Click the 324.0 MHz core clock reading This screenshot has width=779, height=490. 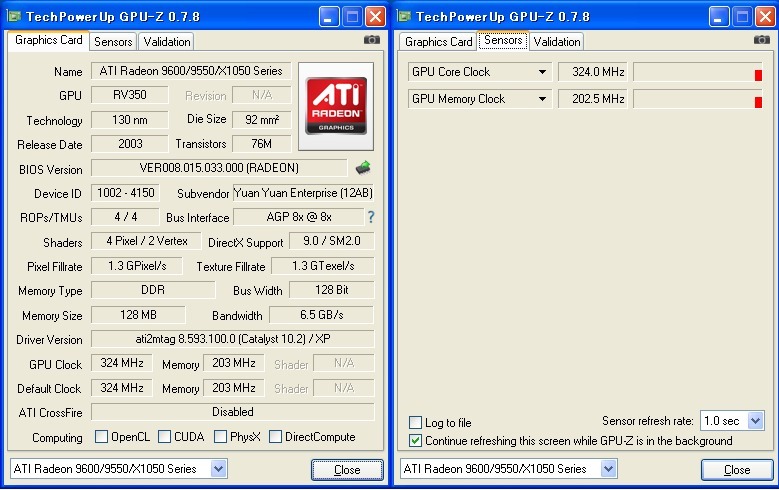click(x=593, y=72)
